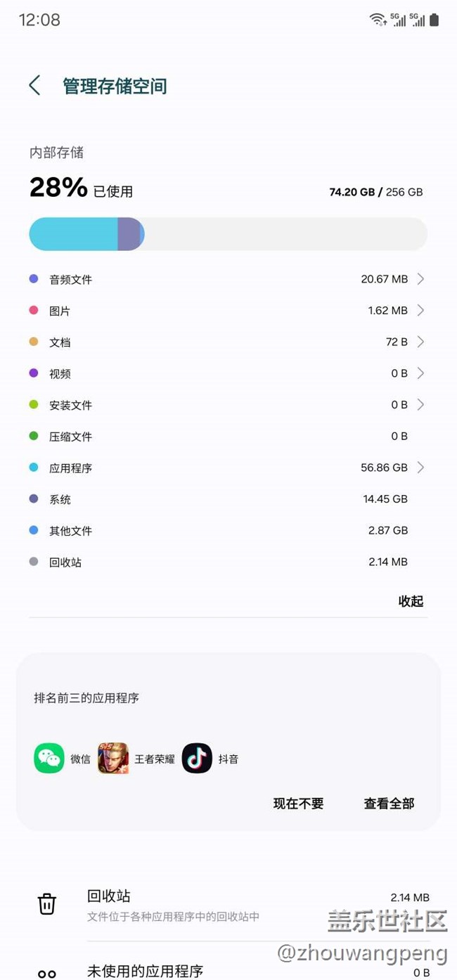Open the 文档 documents row
Image resolution: width=457 pixels, height=980 pixels.
pyautogui.click(x=228, y=342)
